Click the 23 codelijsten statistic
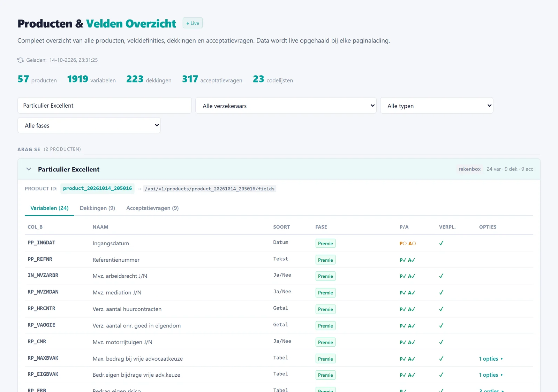The height and width of the screenshot is (392, 558). [x=273, y=79]
